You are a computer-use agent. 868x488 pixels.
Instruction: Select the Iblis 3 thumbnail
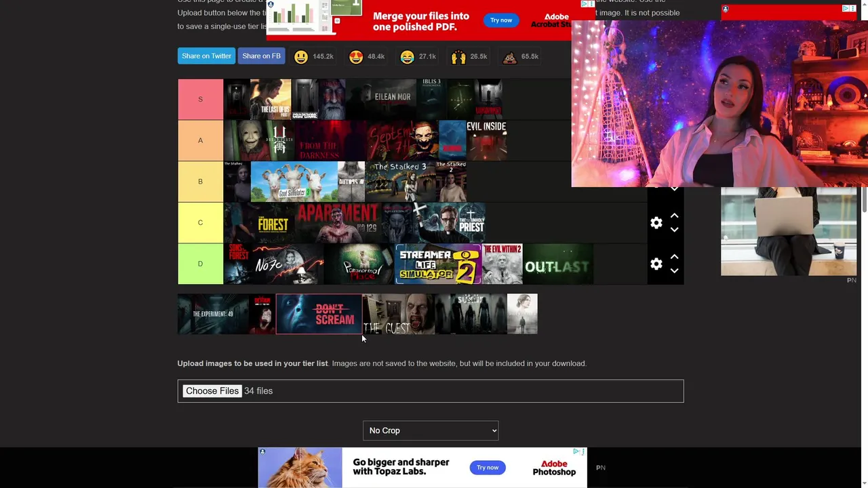click(x=431, y=100)
